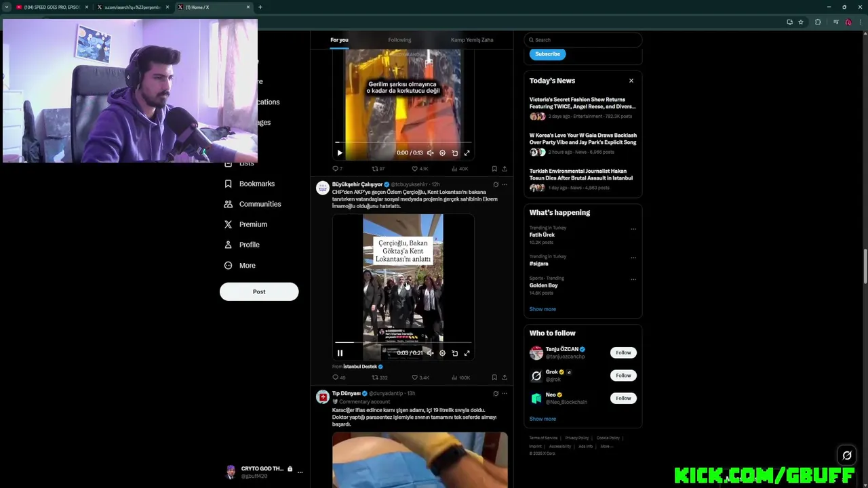868x488 pixels.
Task: Unmute the top video with 0:13 length
Action: click(x=430, y=152)
